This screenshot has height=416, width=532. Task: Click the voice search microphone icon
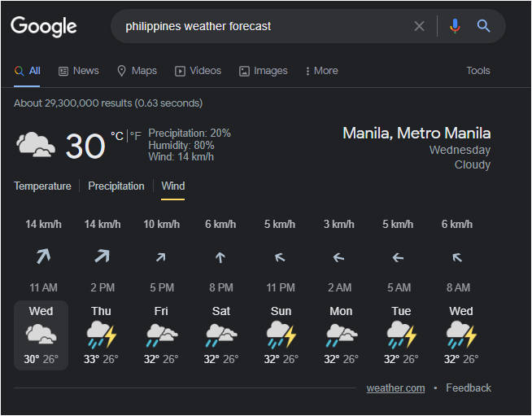(455, 26)
